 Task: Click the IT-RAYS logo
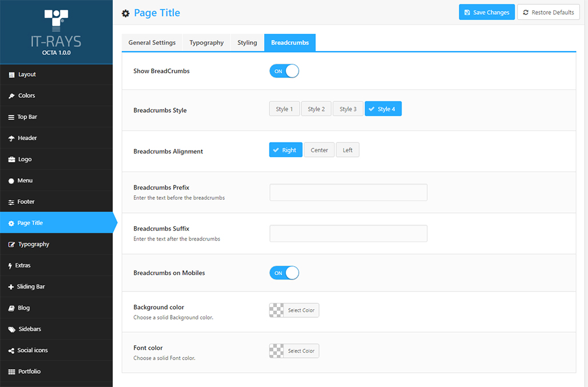click(56, 31)
